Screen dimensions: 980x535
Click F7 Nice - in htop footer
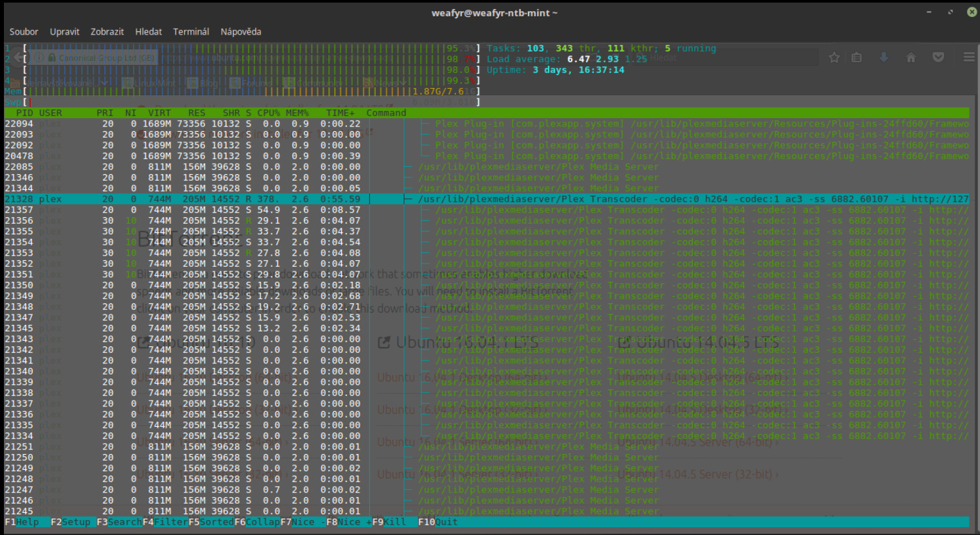pyautogui.click(x=303, y=522)
